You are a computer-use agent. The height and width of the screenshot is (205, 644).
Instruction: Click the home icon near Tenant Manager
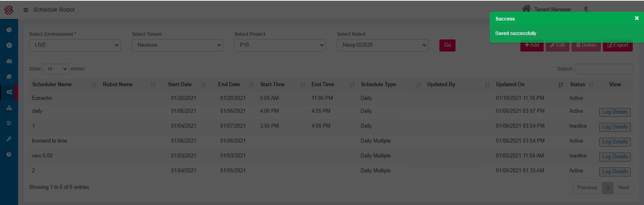point(526,8)
